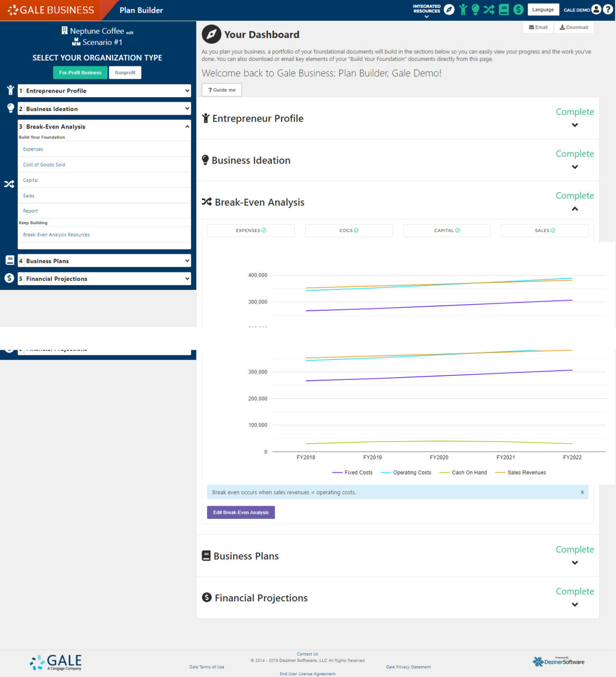Image resolution: width=616 pixels, height=677 pixels.
Task: Open the compass dashboard icon in top bar
Action: click(449, 10)
